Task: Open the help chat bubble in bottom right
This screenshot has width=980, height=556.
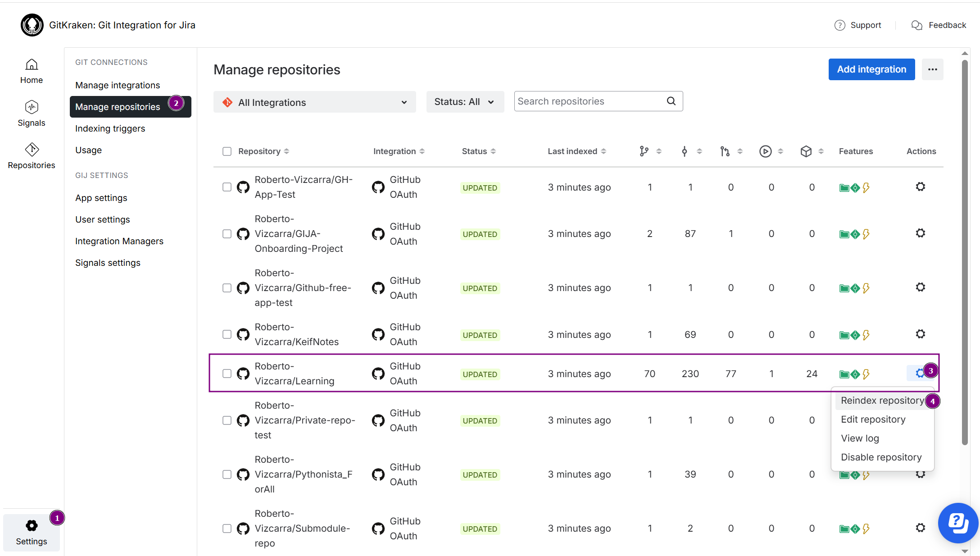Action: (958, 523)
